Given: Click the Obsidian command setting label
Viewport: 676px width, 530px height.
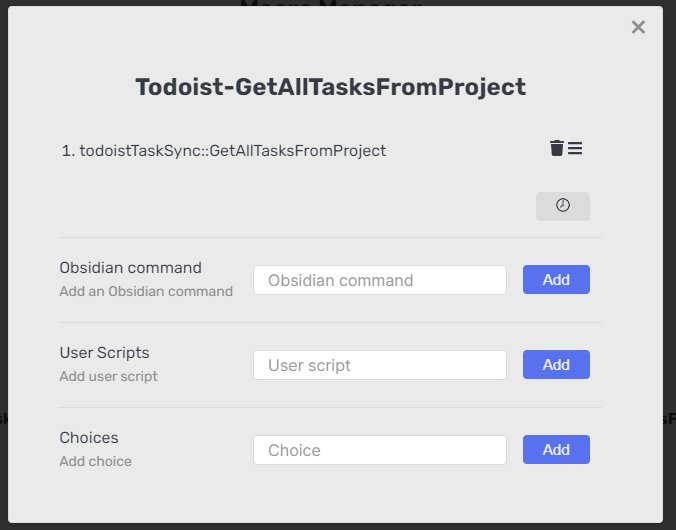Looking at the screenshot, I should [130, 268].
